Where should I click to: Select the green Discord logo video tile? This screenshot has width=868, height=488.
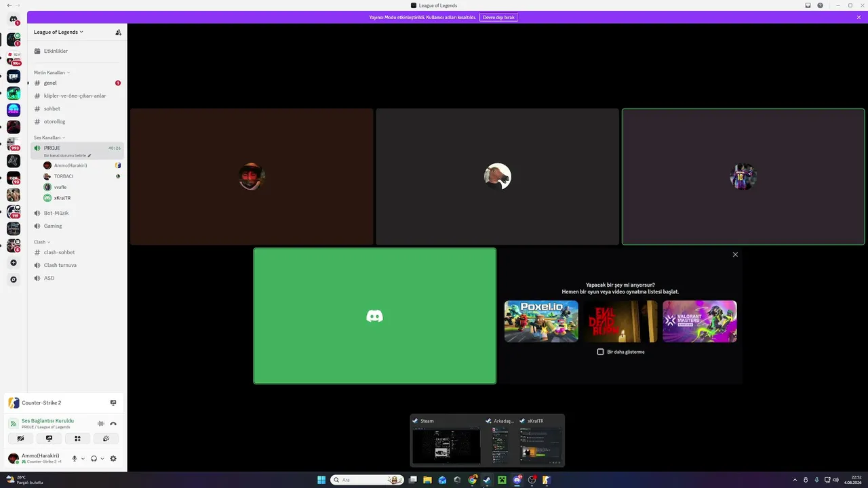pyautogui.click(x=375, y=316)
